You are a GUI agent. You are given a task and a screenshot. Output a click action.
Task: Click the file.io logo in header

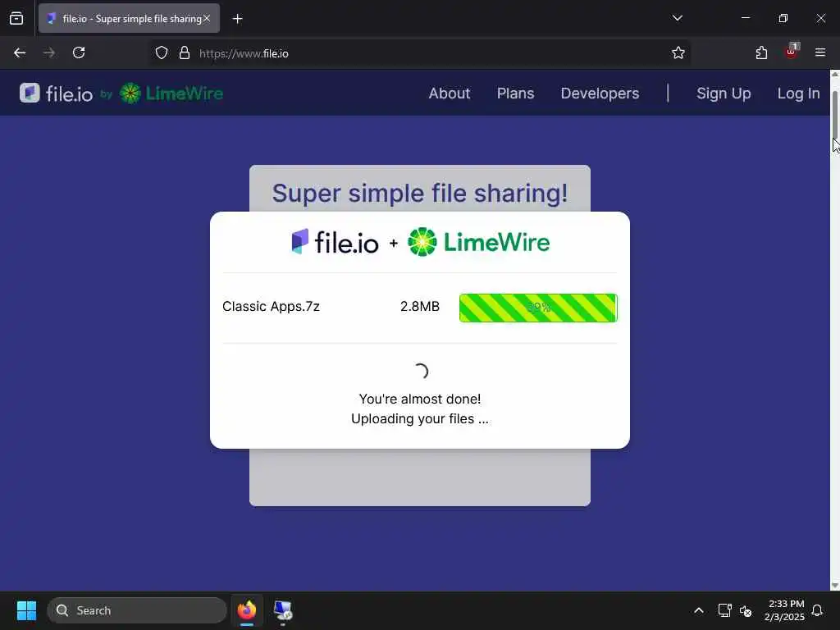point(57,94)
